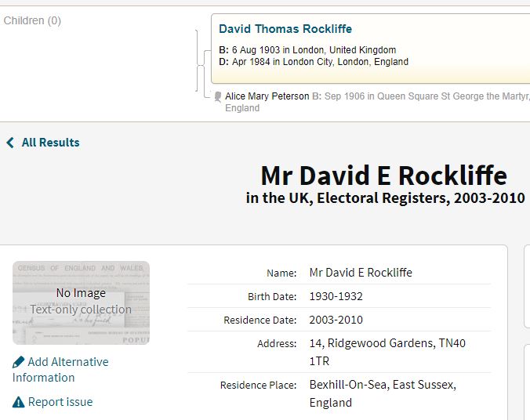
Task: Open David Thomas Rockliffe's profile link
Action: pos(285,29)
